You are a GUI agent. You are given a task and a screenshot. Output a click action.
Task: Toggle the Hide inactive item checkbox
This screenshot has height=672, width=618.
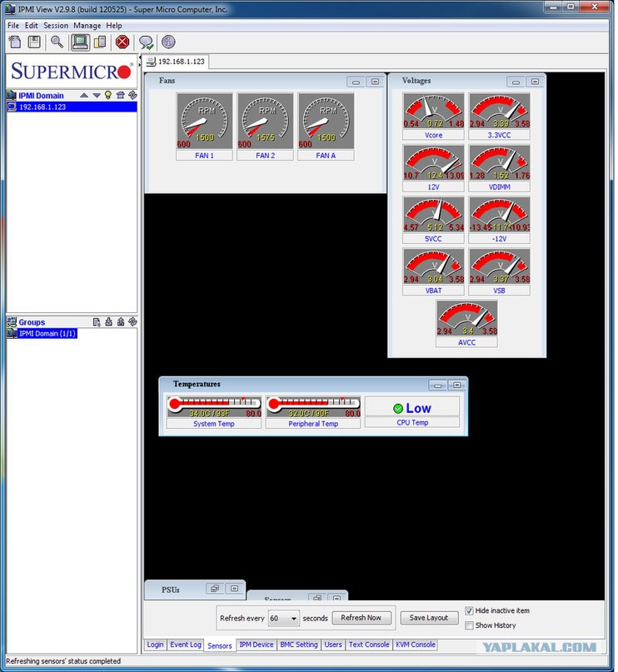tap(469, 610)
